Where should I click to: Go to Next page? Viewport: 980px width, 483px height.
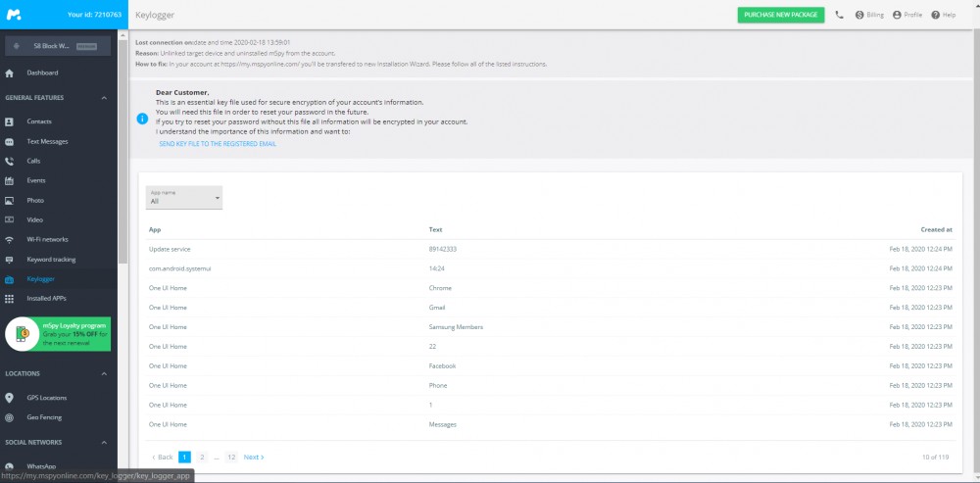tap(254, 458)
